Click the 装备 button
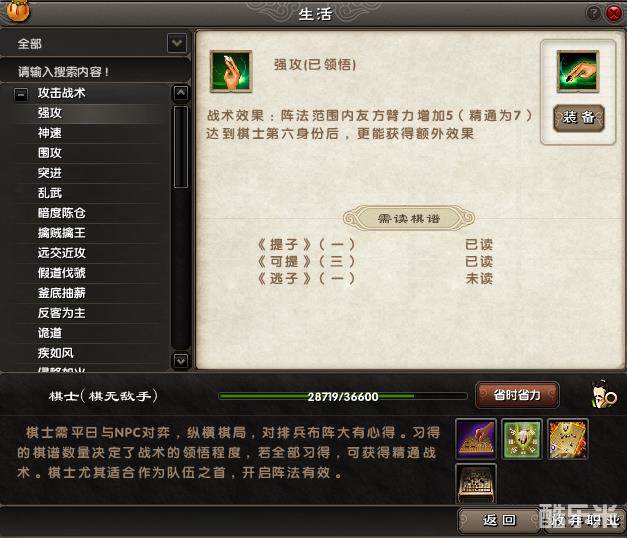627x538 pixels. (x=578, y=118)
